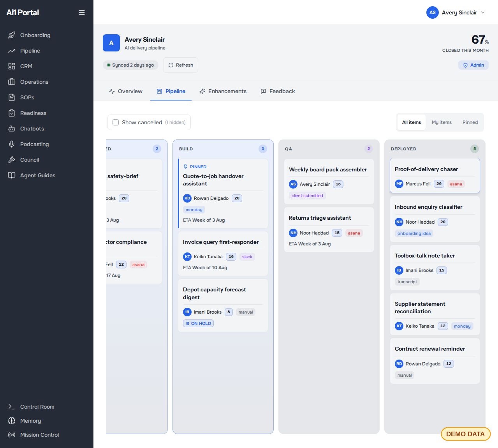Click the ON HOLD badge
The height and width of the screenshot is (448, 498).
click(198, 323)
